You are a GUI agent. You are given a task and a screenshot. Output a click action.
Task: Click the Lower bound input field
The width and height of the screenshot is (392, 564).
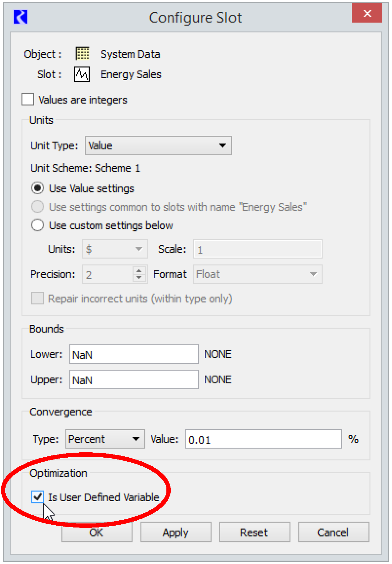tap(134, 354)
